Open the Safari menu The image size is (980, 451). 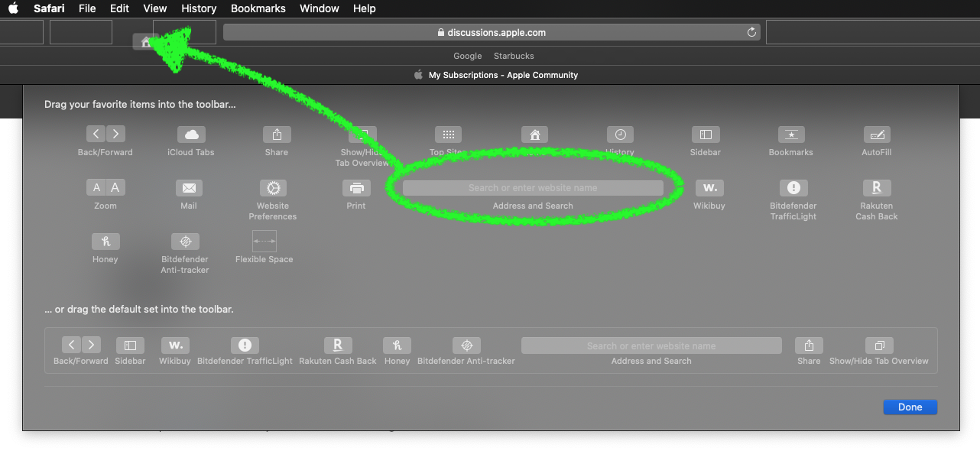pyautogui.click(x=49, y=8)
